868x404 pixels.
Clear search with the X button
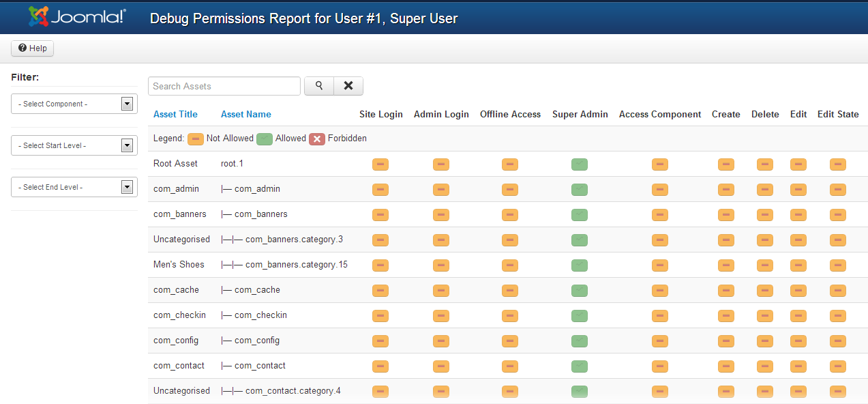pos(348,86)
